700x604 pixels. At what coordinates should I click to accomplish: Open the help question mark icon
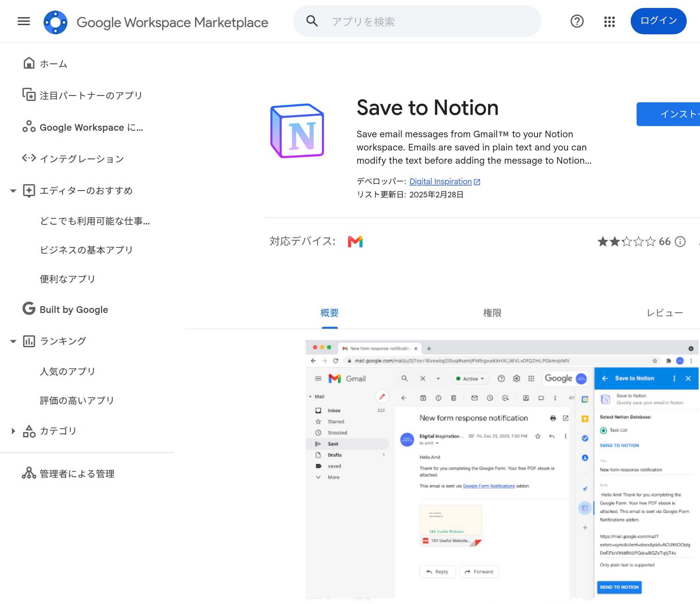point(577,21)
